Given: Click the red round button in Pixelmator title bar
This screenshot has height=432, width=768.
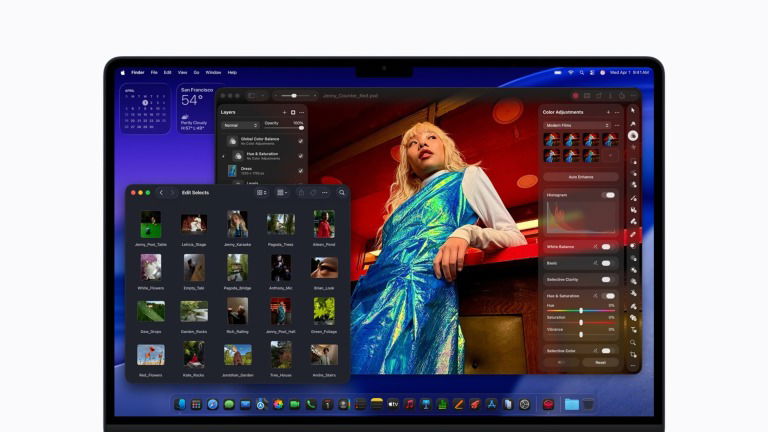Looking at the screenshot, I should click(576, 96).
